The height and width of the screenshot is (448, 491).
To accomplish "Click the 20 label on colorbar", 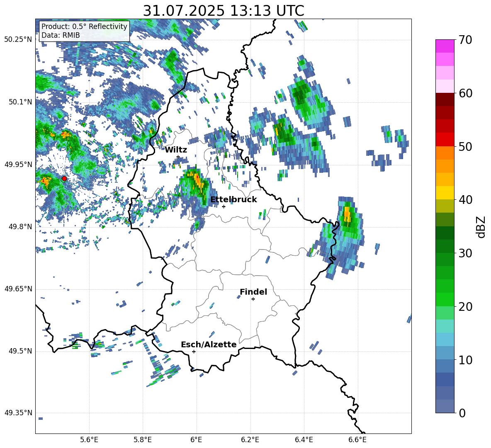I will (465, 307).
